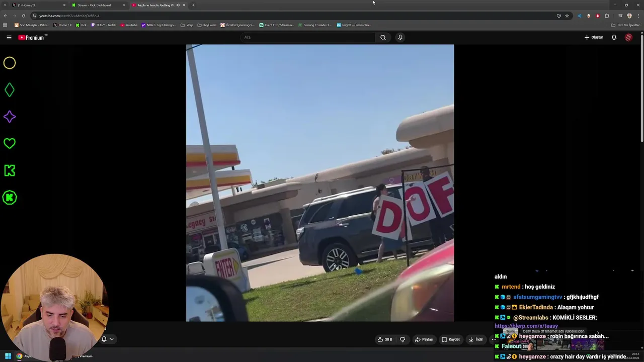
Task: Open the Chrome three-dot menu
Action: coord(638,16)
